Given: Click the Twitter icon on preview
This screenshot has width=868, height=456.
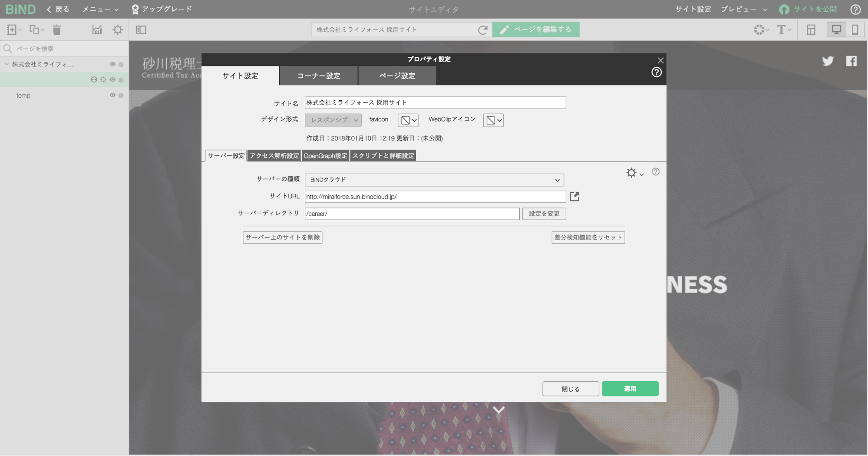Looking at the screenshot, I should tap(828, 61).
